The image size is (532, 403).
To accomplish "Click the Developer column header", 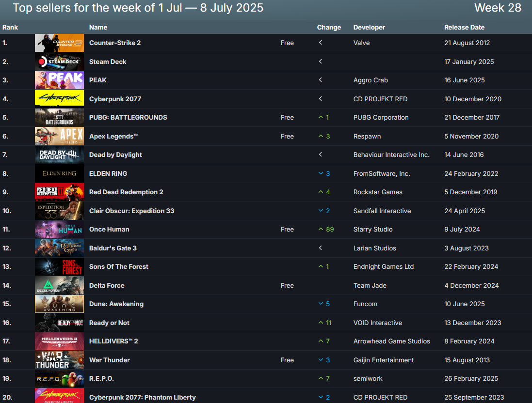I will click(x=370, y=27).
